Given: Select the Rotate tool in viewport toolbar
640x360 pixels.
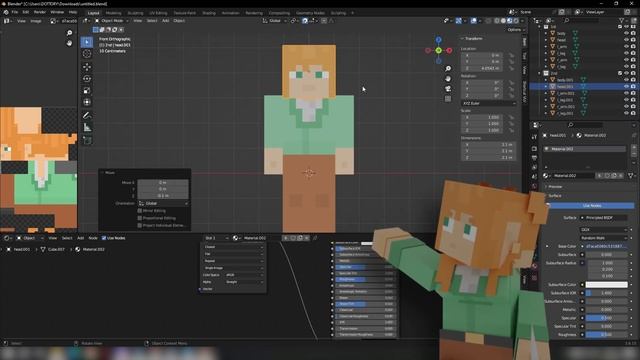Looking at the screenshot, I should [x=87, y=78].
